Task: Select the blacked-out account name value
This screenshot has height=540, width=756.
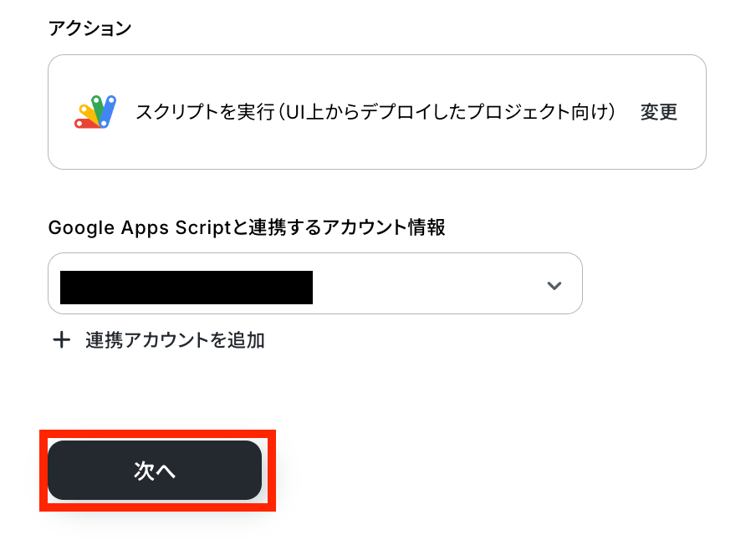Action: point(186,286)
